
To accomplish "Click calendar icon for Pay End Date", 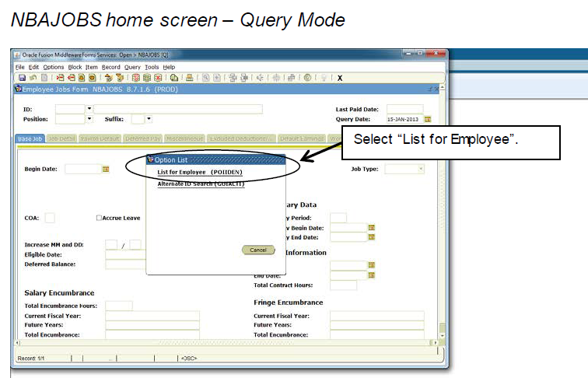I will tap(372, 237).
